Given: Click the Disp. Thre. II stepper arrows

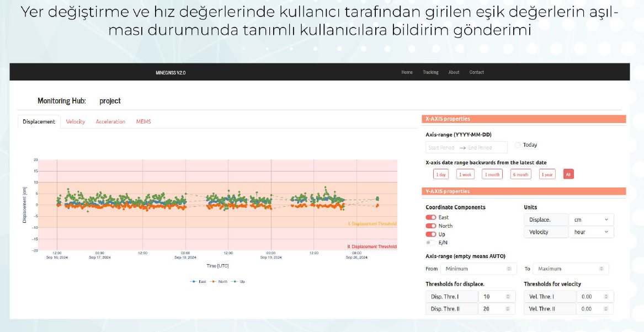Looking at the screenshot, I should coord(508,309).
